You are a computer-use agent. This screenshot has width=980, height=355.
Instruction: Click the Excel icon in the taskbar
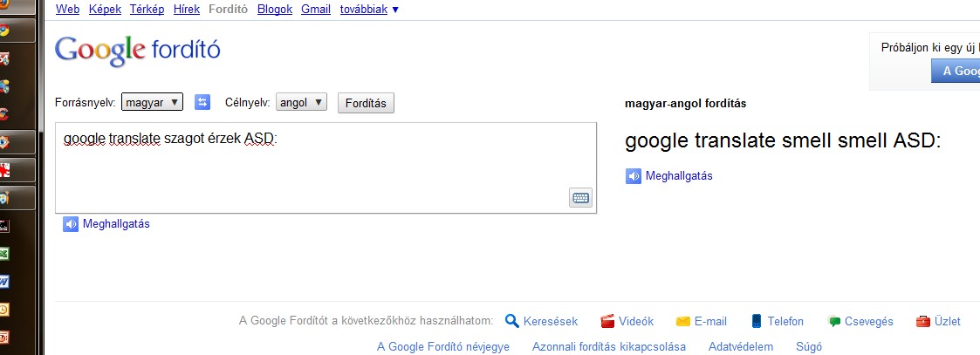[x=5, y=254]
